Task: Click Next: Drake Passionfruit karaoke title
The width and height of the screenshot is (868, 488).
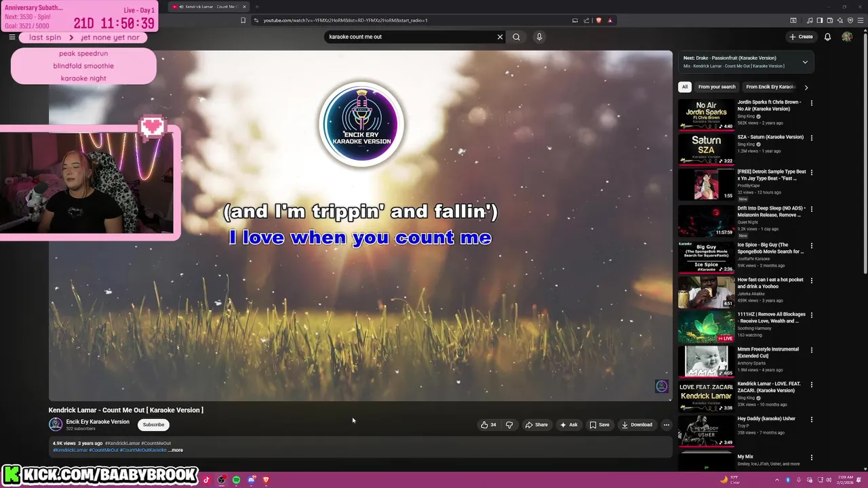Action: 730,58
